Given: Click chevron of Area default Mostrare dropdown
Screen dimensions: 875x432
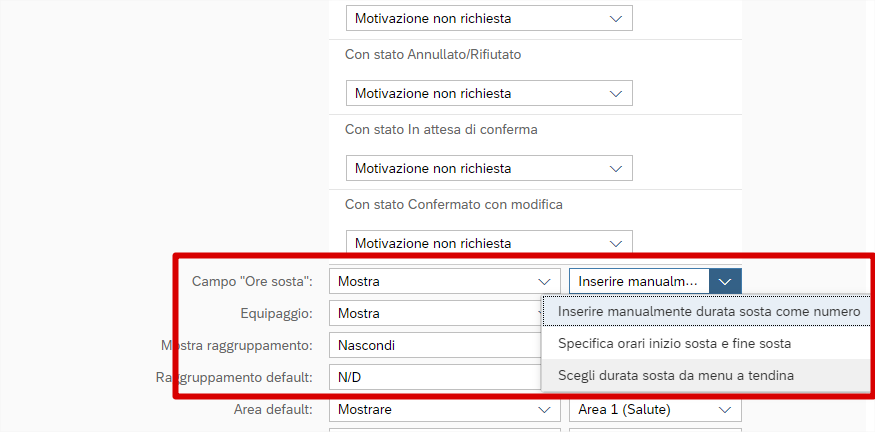Looking at the screenshot, I should (544, 409).
